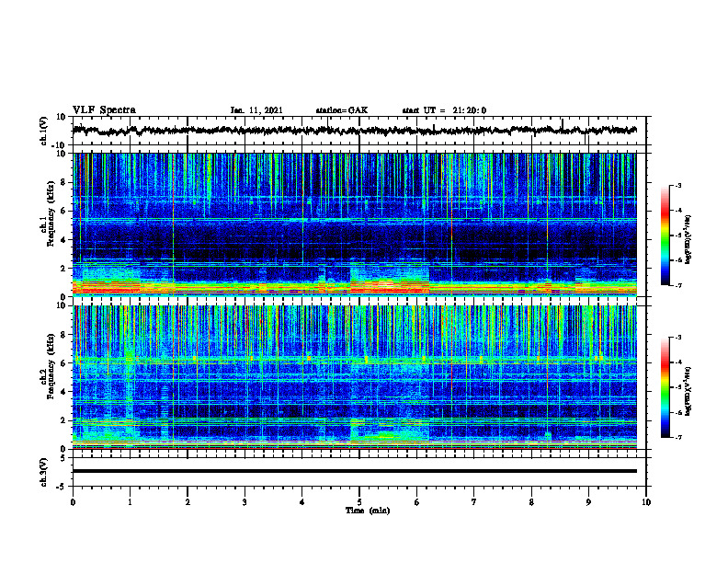Click the ch.2 colorbar log(PSD) units label
728x563 pixels.
(x=688, y=392)
